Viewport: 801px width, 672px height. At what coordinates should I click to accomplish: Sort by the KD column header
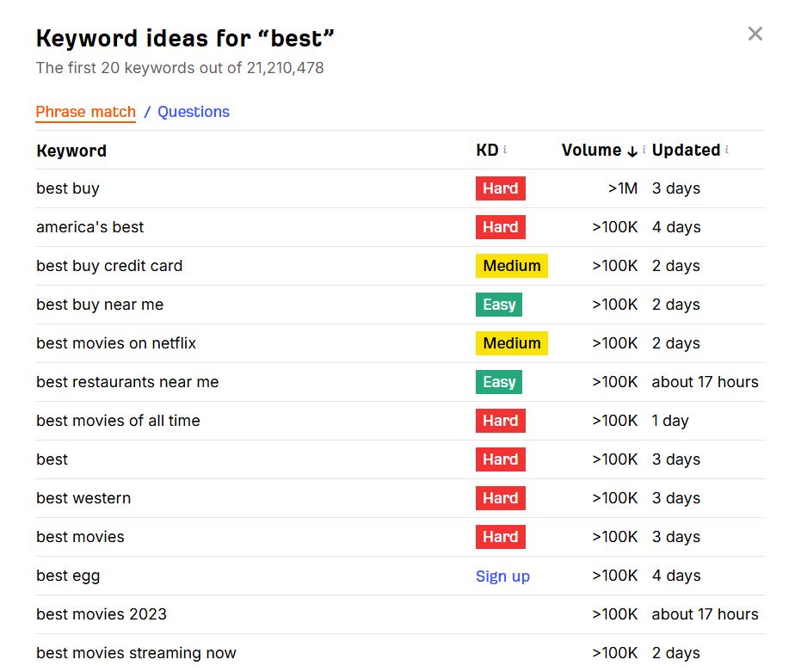(x=485, y=150)
